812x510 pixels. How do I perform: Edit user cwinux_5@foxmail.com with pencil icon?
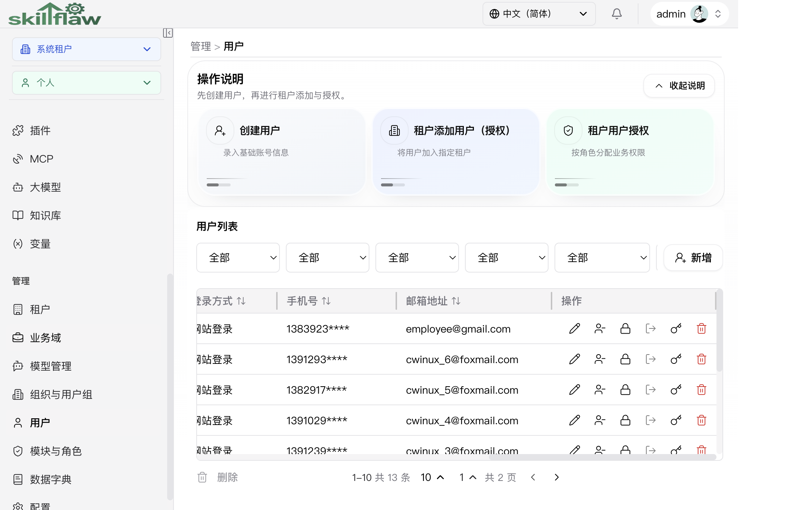pyautogui.click(x=575, y=390)
